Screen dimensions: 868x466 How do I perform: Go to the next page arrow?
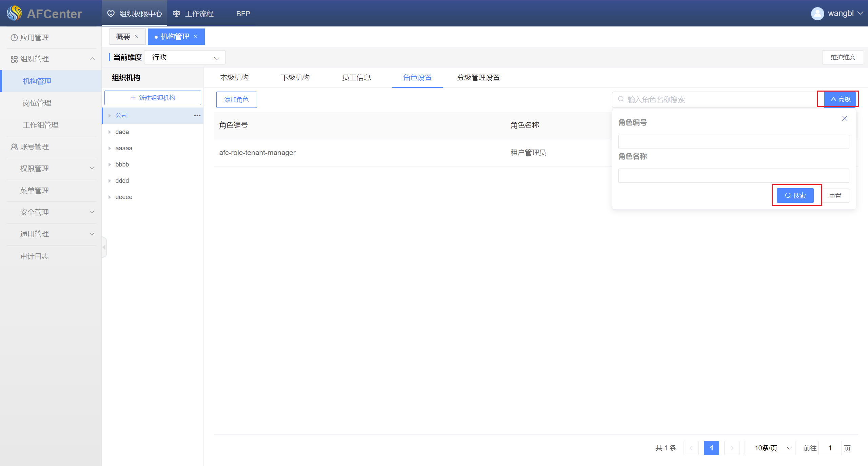pyautogui.click(x=732, y=448)
